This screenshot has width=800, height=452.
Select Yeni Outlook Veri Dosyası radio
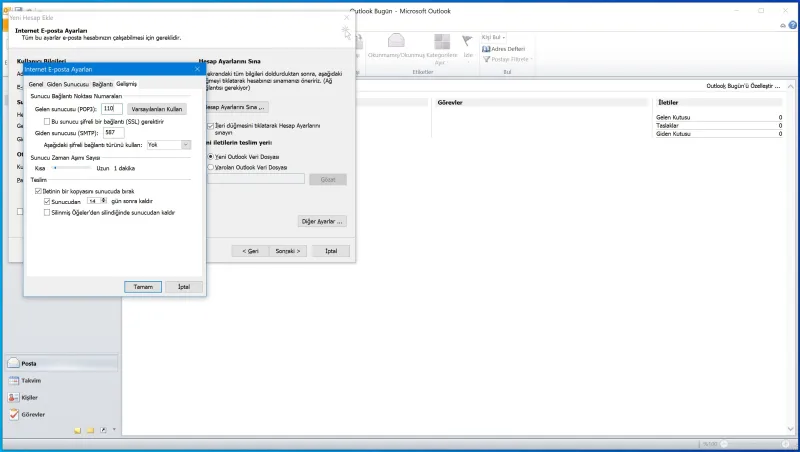click(x=210, y=157)
